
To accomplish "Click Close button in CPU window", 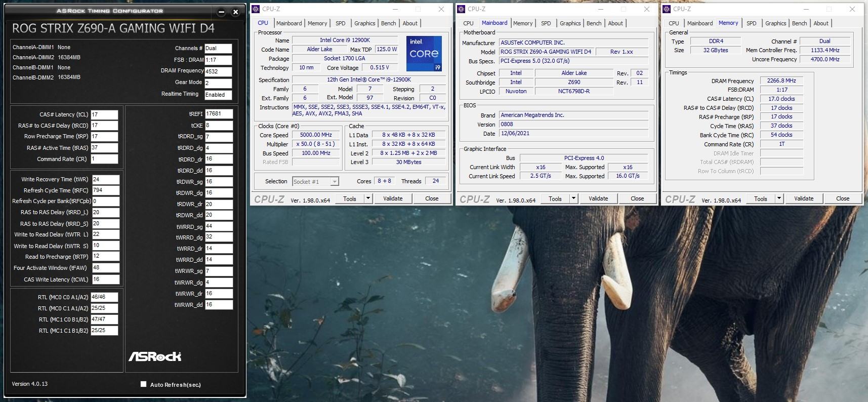I will 432,198.
